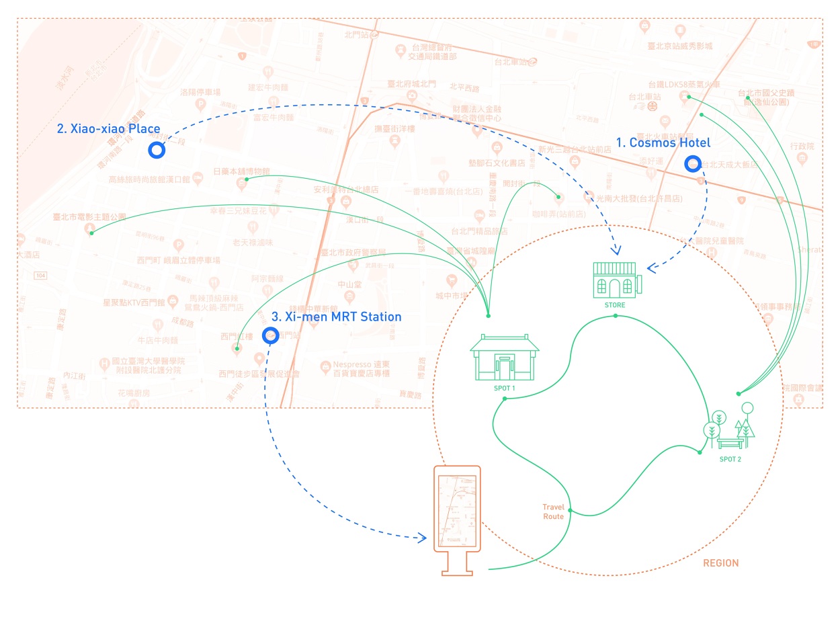The height and width of the screenshot is (619, 840).
Task: Click the "REGION" label text
Action: pyautogui.click(x=720, y=563)
